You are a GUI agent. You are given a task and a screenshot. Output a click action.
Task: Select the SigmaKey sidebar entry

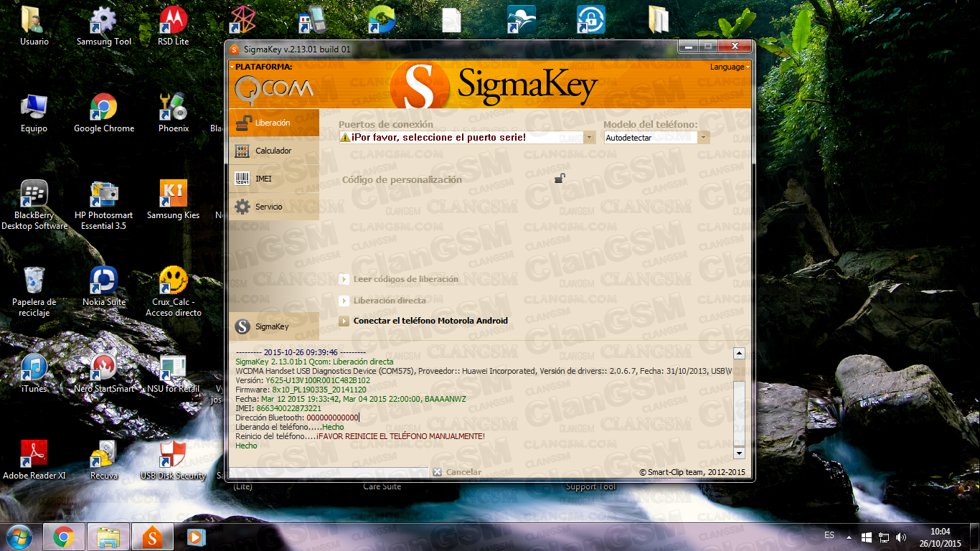click(x=274, y=326)
